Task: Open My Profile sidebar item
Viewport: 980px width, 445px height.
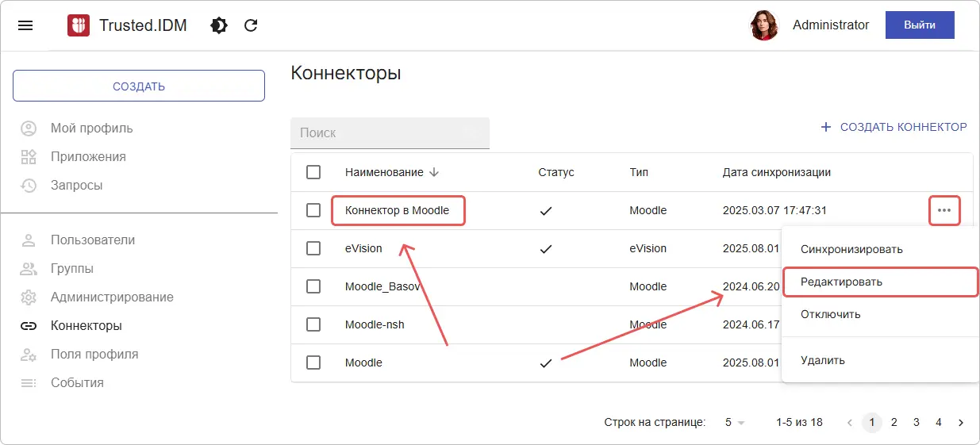Action: (91, 129)
